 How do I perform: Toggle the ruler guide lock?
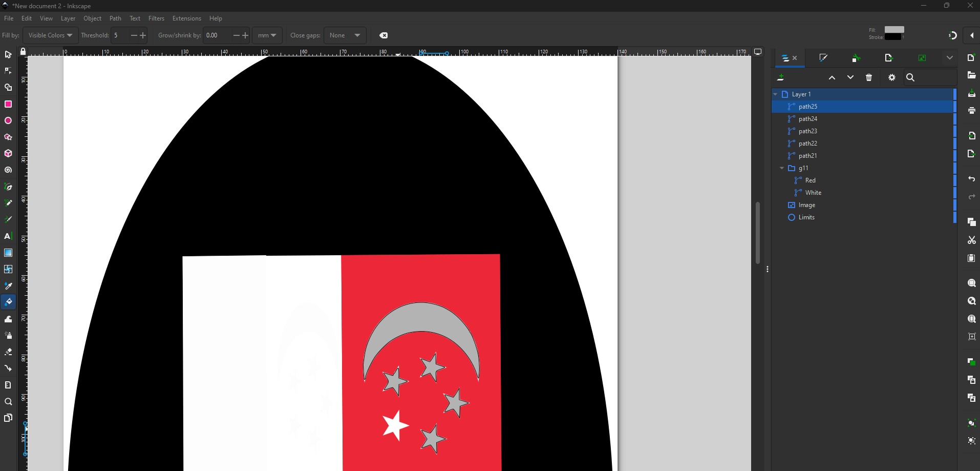point(23,52)
